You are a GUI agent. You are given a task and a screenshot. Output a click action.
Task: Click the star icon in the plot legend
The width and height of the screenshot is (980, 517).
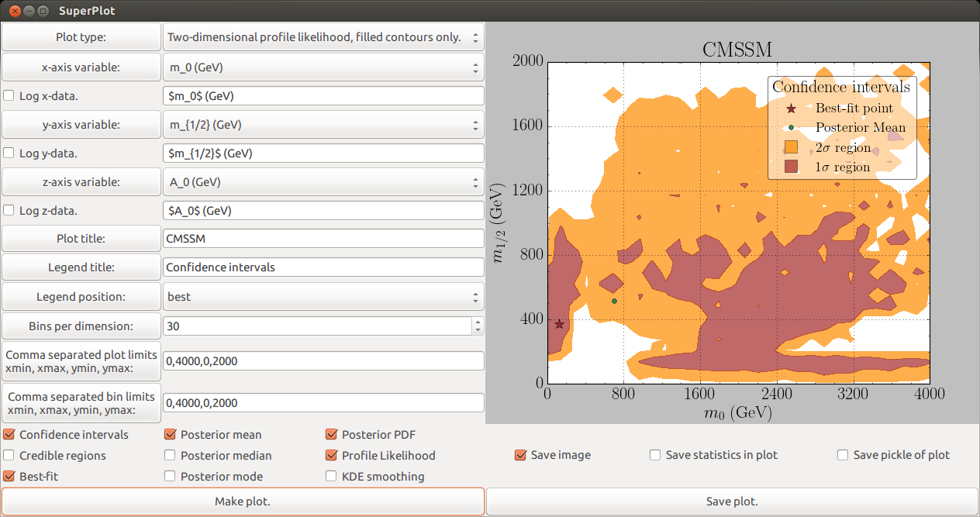[x=791, y=109]
